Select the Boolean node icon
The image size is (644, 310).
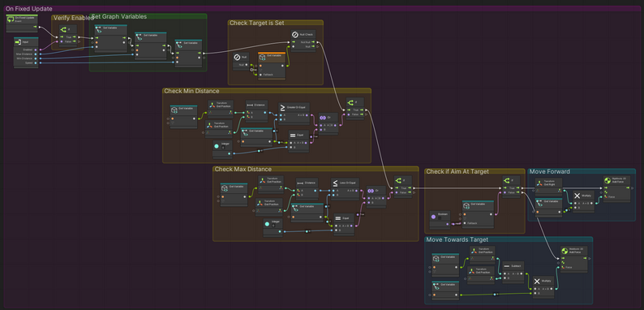click(x=434, y=216)
